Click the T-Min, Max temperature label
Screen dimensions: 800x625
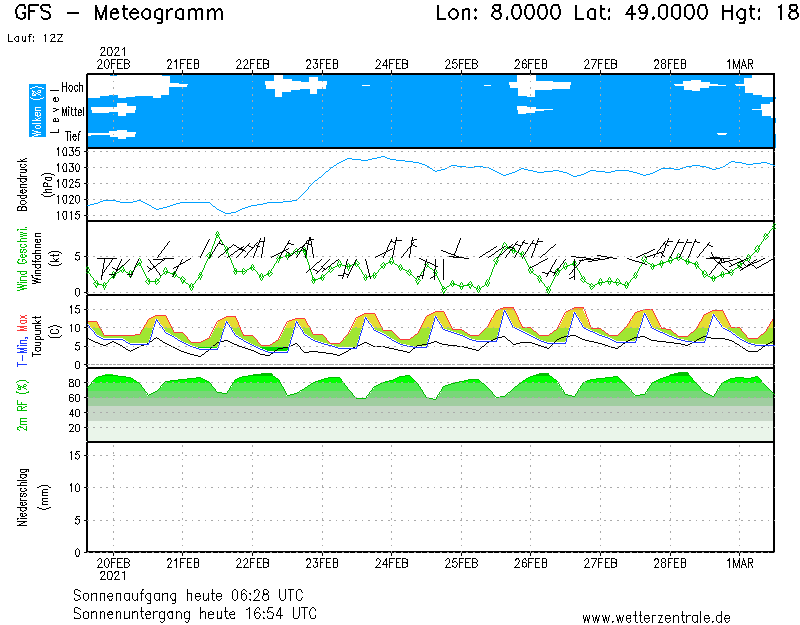(x=21, y=331)
